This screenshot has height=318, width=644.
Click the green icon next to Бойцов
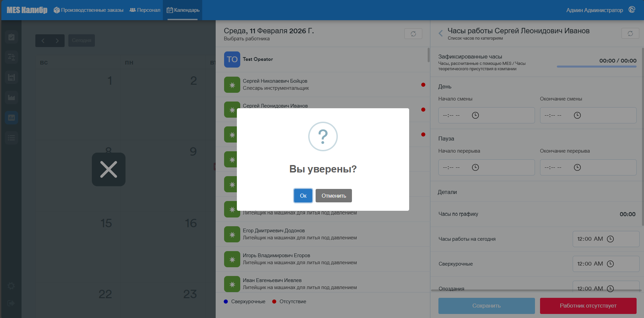(x=232, y=85)
